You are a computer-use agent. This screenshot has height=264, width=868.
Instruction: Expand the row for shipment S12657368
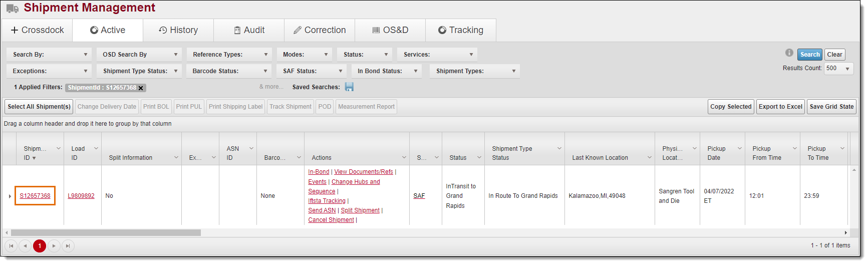(x=10, y=196)
